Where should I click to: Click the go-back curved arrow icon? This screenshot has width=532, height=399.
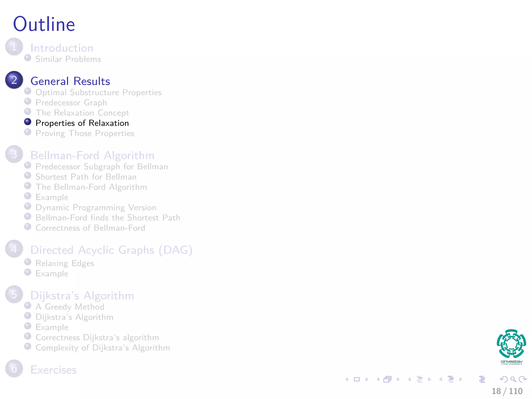tap(503, 379)
